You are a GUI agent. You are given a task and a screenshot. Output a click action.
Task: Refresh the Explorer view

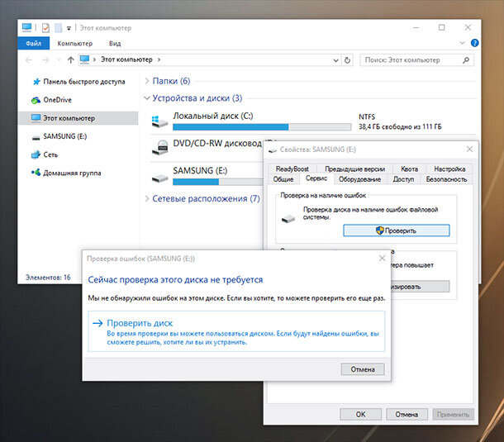click(348, 60)
